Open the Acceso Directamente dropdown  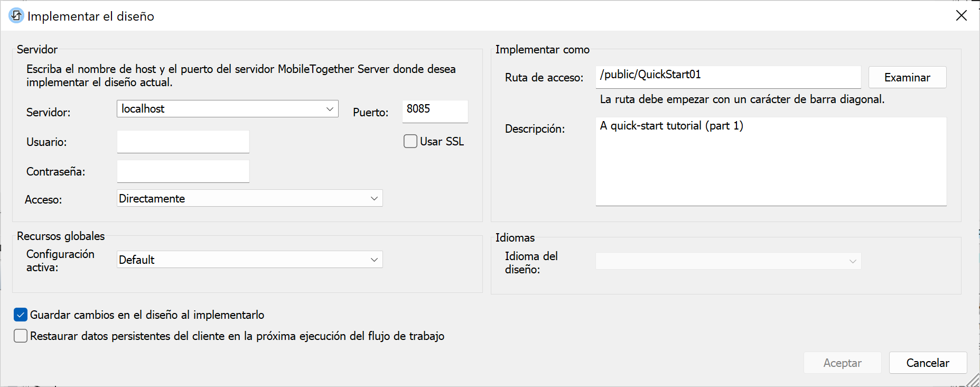(374, 199)
